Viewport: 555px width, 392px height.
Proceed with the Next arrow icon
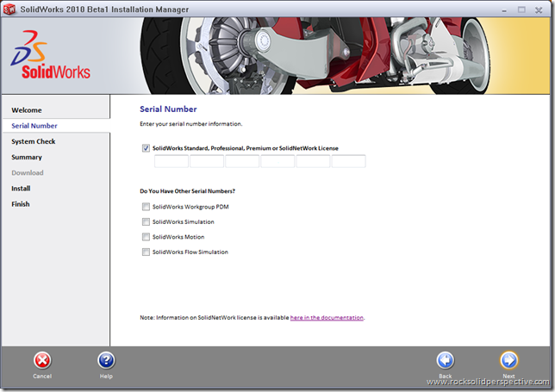point(509,361)
